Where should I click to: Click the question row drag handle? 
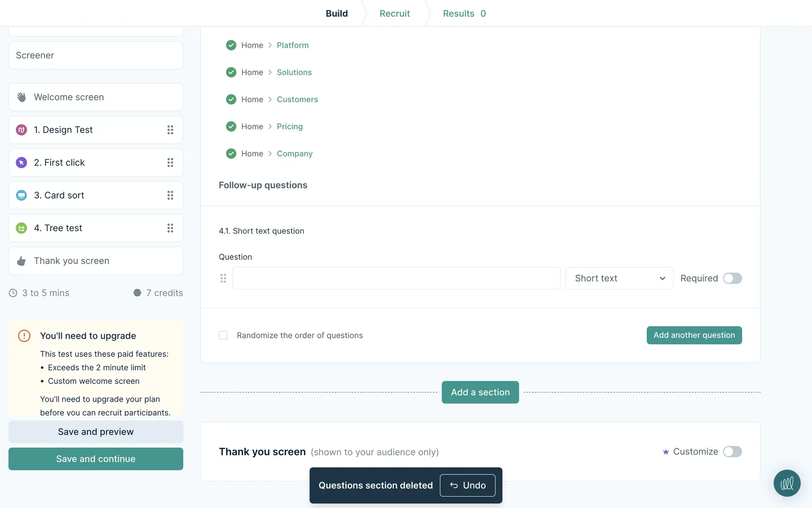click(223, 278)
